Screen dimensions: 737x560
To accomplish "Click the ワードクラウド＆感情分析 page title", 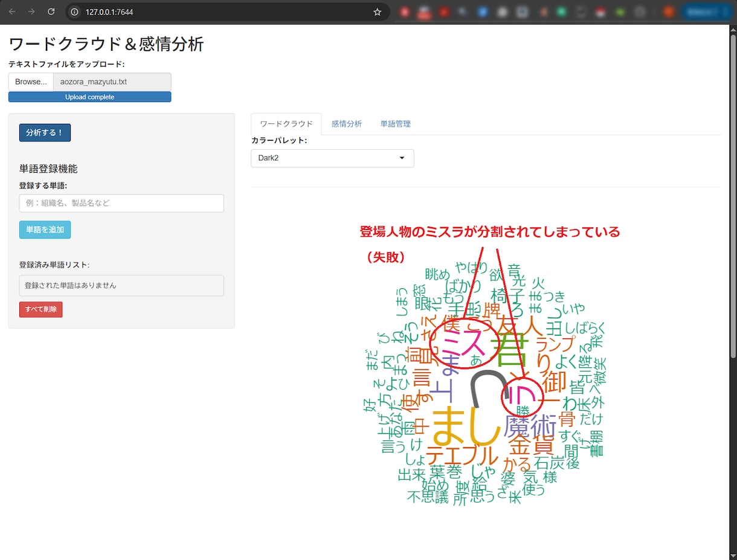I will coord(106,44).
